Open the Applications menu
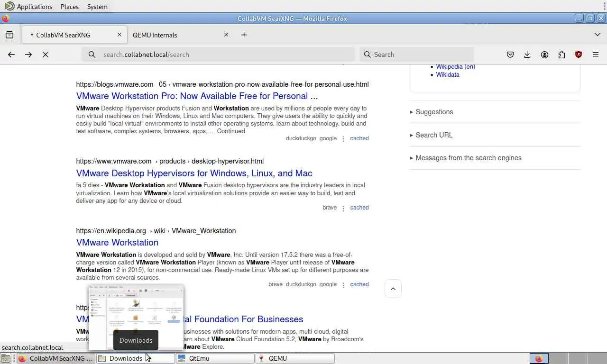Viewport: 607px width, 364px height. [35, 7]
